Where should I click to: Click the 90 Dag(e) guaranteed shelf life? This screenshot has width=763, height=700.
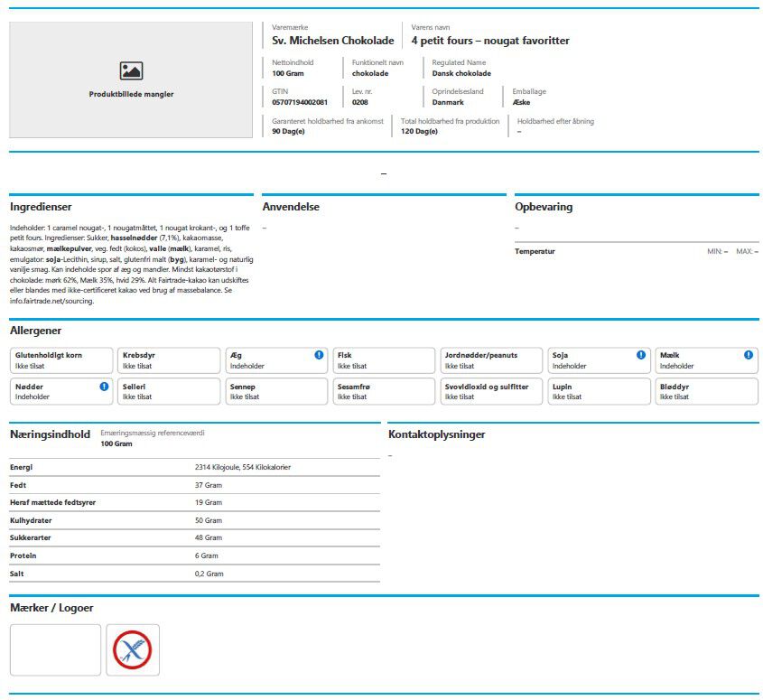point(288,132)
